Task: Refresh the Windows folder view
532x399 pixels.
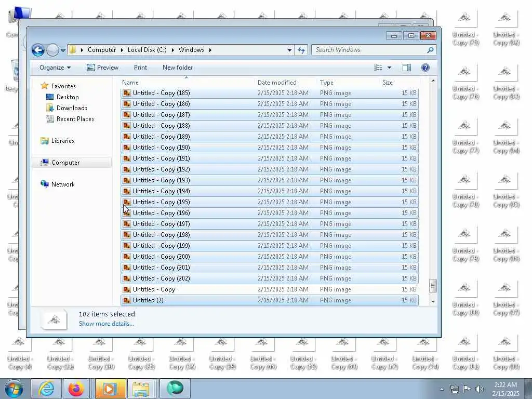Action: pos(301,50)
